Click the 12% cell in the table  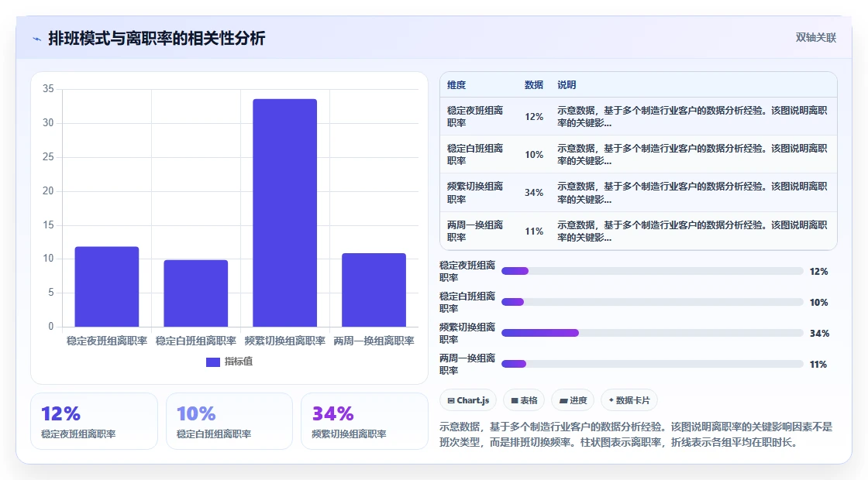click(534, 117)
